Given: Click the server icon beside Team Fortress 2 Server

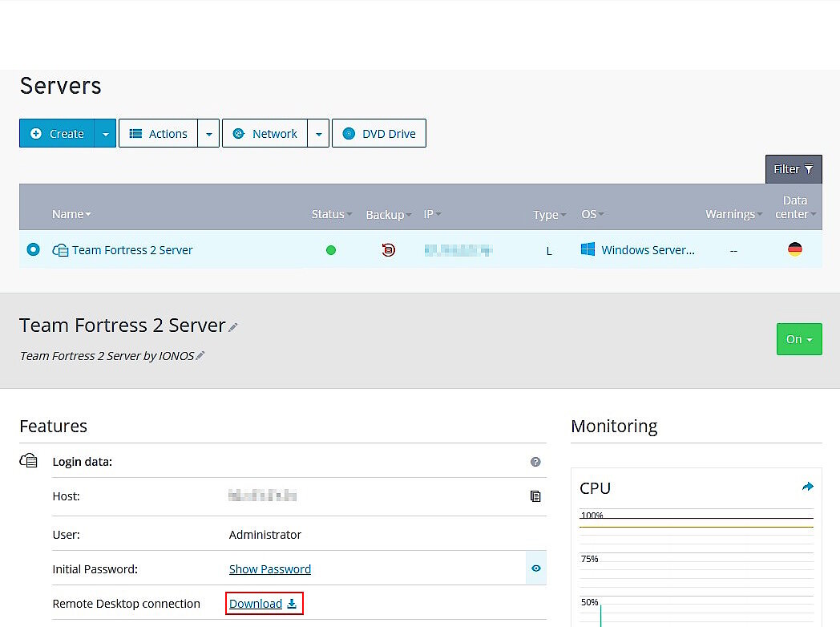Looking at the screenshot, I should 61,249.
